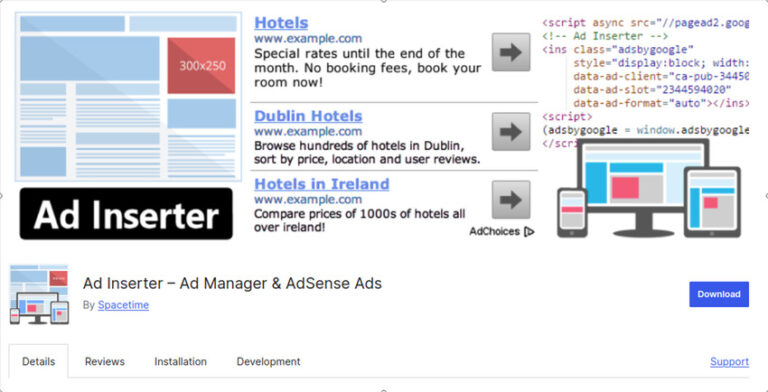Click the data-ad-slot="2344594020" code line
This screenshot has width=768, height=392.
[652, 89]
